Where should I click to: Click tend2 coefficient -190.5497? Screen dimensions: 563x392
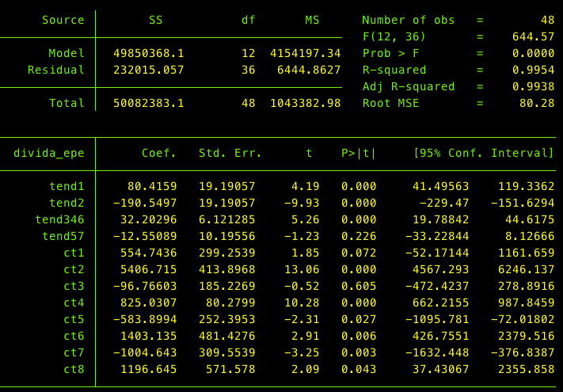145,204
